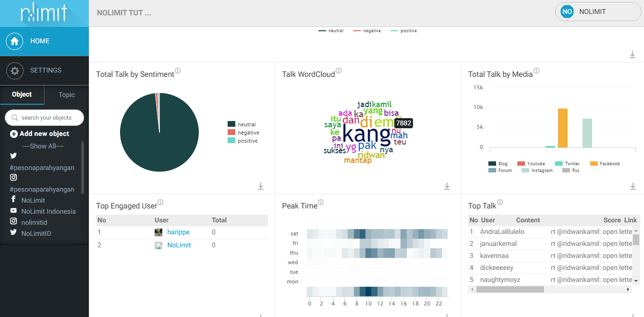Click the info icon beside Talk WordCloud
The height and width of the screenshot is (317, 644).
339,71
